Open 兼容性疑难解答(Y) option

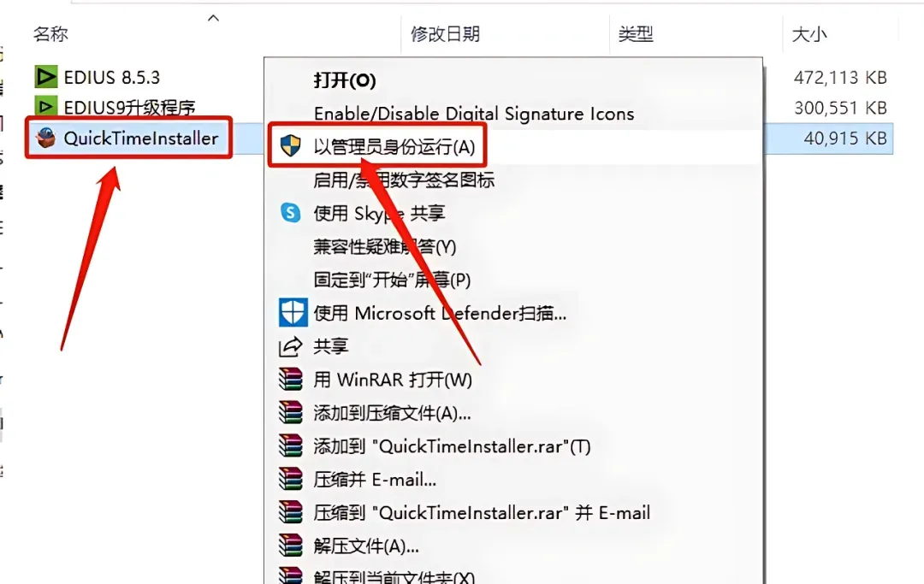384,246
